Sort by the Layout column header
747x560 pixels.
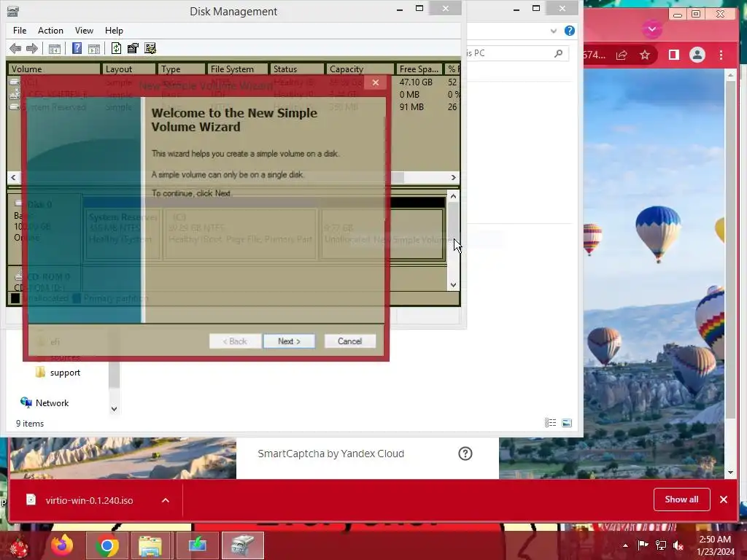coord(128,69)
